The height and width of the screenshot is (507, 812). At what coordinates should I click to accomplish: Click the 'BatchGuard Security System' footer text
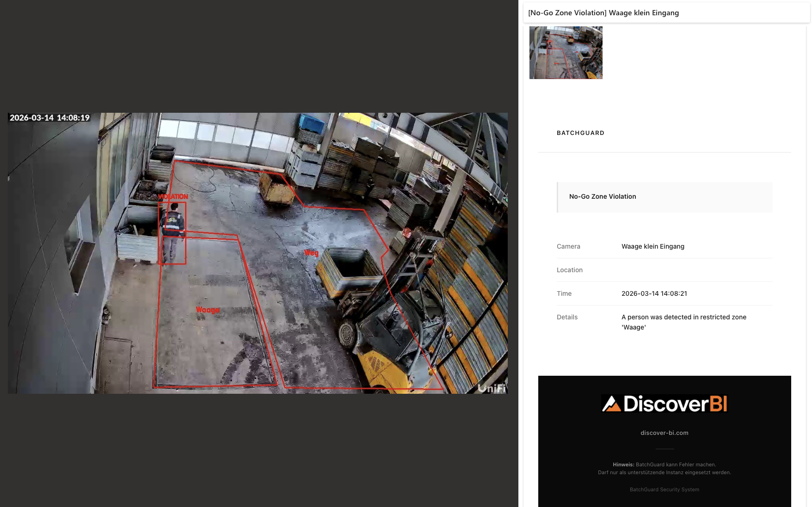tap(664, 489)
